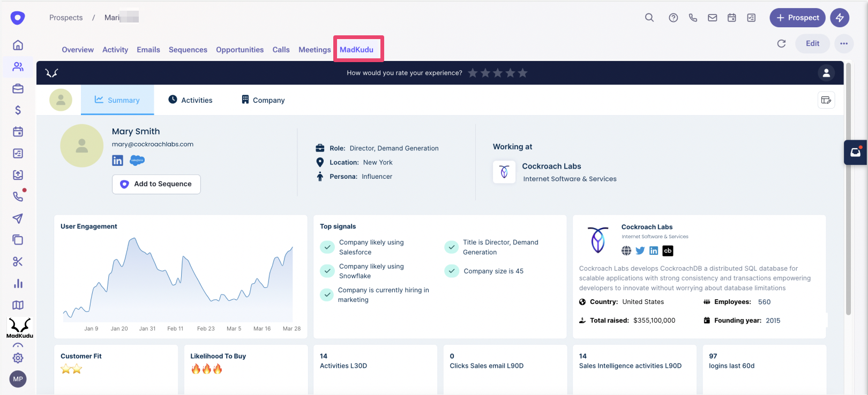Click the lightning bolt quick action button

pos(840,18)
